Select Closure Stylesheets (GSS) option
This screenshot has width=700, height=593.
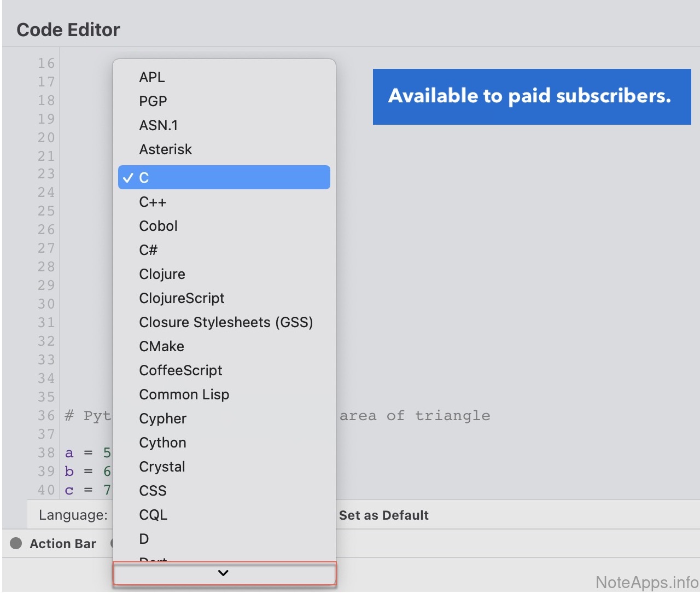coord(226,322)
